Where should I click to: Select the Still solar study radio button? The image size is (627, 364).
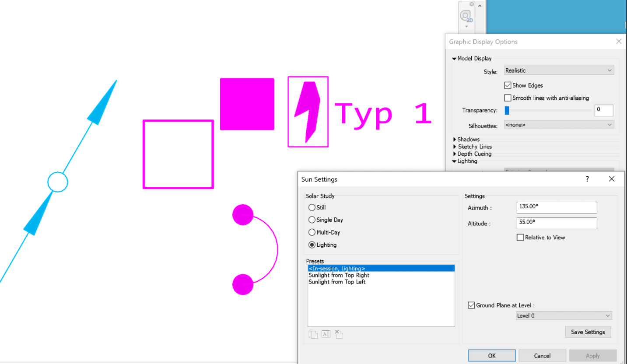[312, 207]
